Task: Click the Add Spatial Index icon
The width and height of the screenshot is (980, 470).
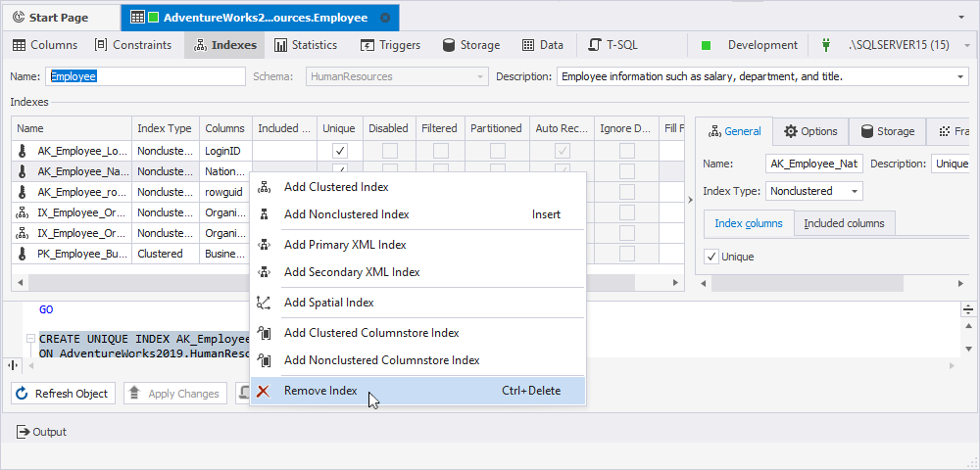Action: [264, 303]
